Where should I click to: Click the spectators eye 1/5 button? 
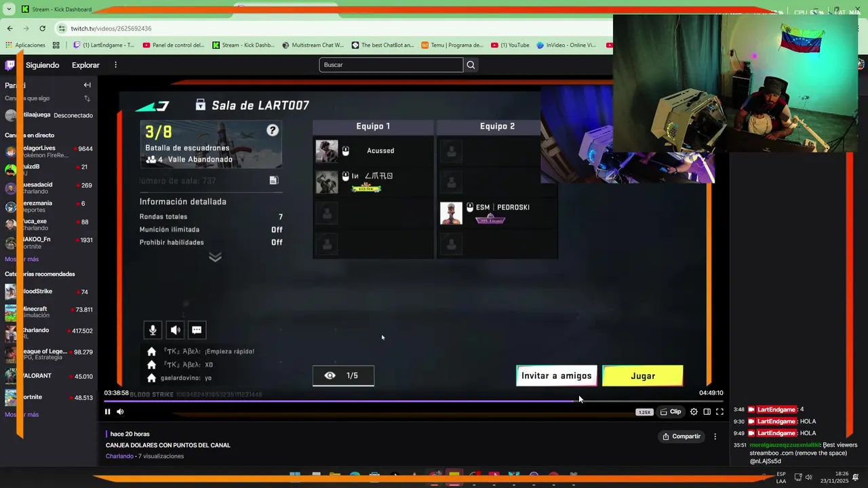click(343, 375)
